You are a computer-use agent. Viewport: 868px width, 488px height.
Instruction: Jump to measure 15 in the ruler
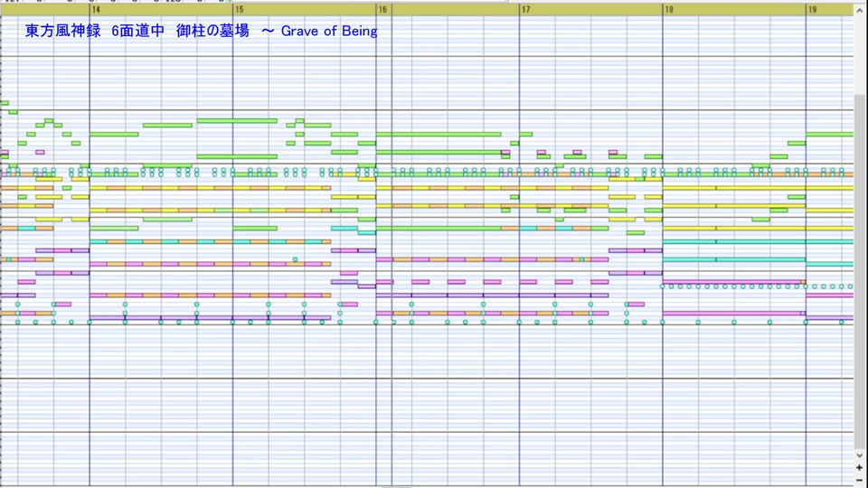(x=239, y=9)
